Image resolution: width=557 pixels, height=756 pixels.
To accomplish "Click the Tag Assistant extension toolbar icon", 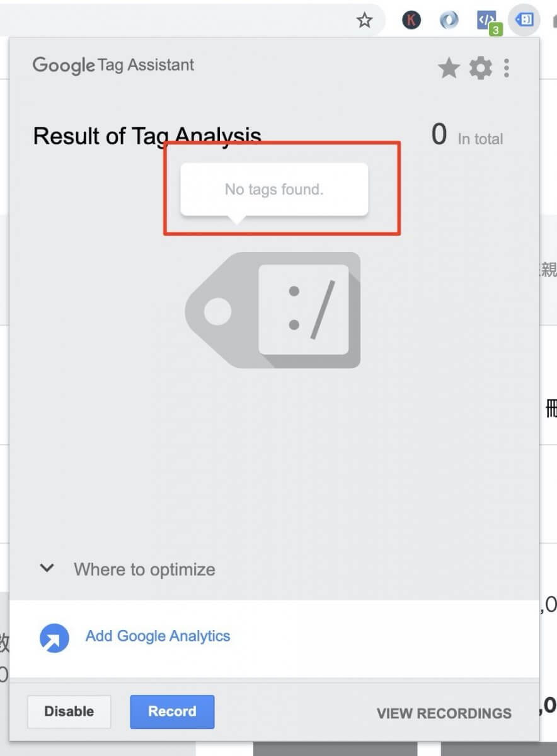I will (524, 20).
